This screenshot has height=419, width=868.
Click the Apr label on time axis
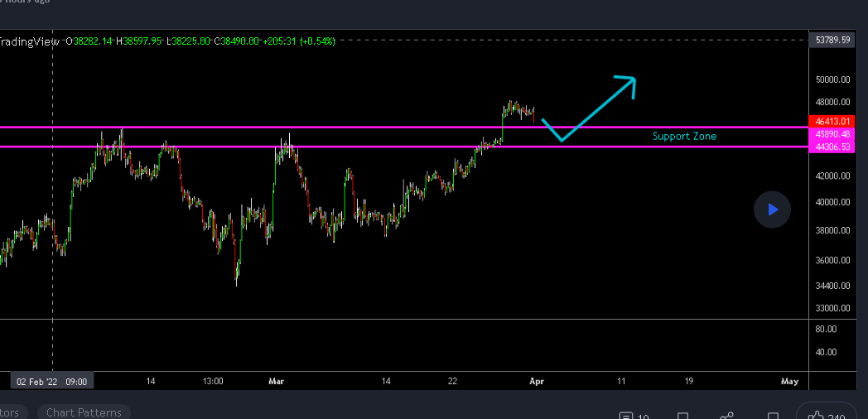click(x=537, y=382)
